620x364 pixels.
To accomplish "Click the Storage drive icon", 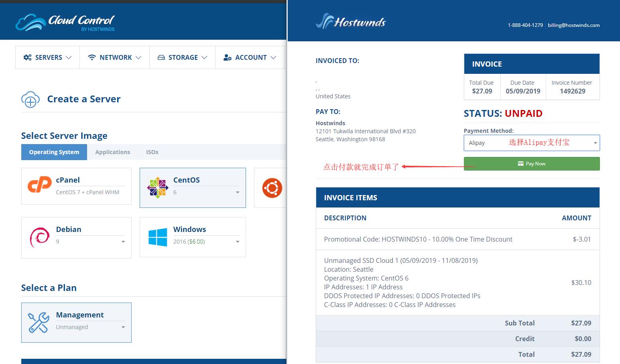I will [161, 57].
